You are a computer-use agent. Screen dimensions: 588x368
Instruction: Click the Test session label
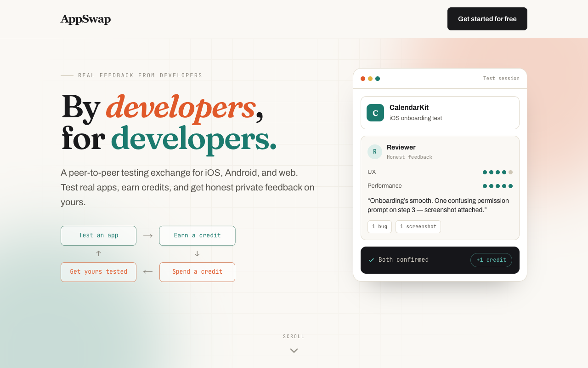click(501, 79)
